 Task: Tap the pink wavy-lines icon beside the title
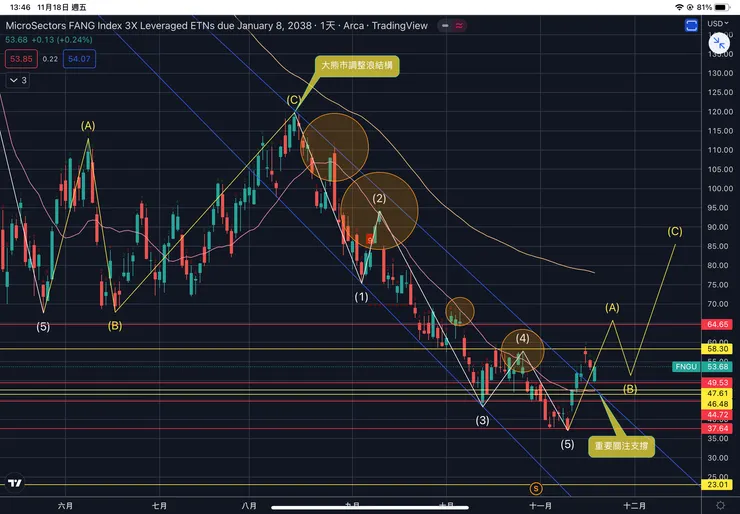click(x=459, y=25)
